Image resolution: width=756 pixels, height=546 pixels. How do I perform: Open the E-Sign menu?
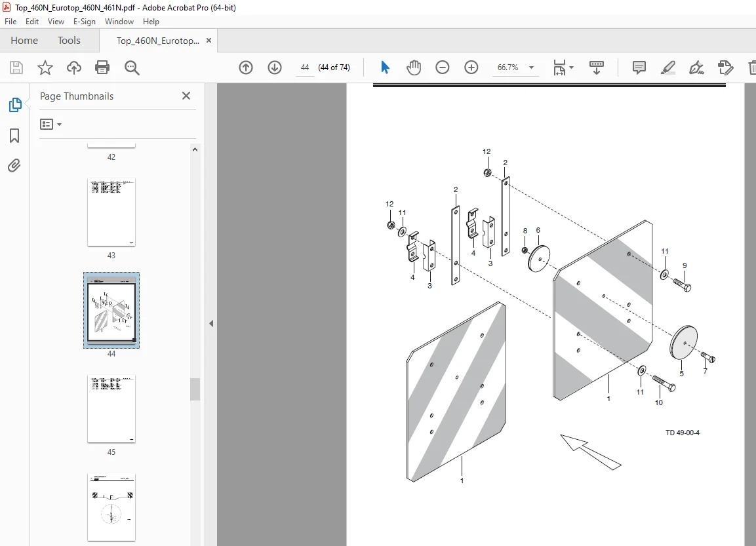tap(85, 22)
